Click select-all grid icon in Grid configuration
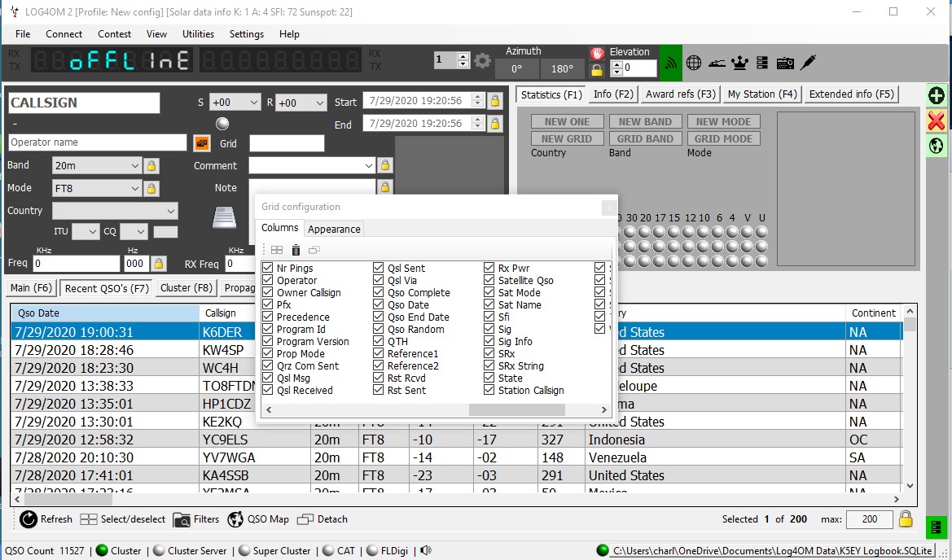Screen dimensions: 952x560 277,250
